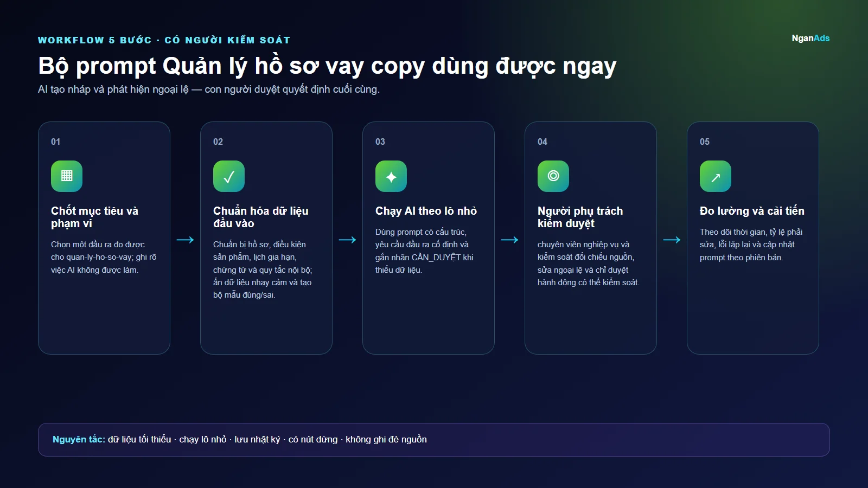The height and width of the screenshot is (488, 868).
Task: Click step number 03 label
Action: click(x=380, y=142)
